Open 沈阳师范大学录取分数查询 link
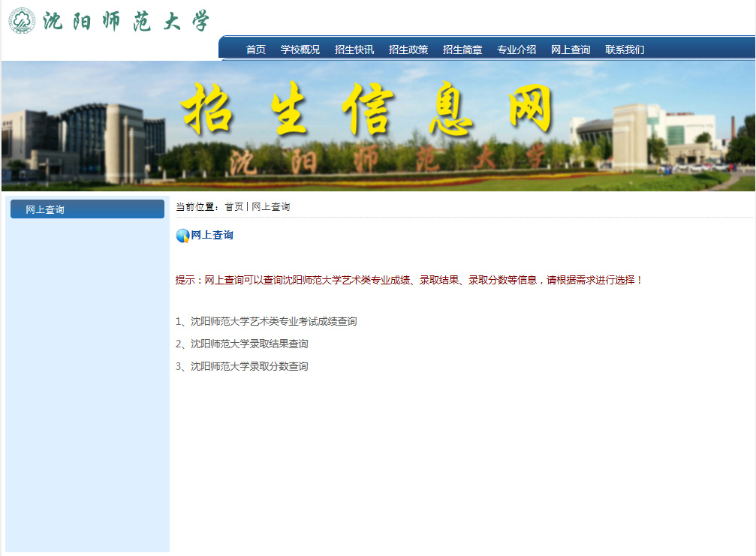The image size is (756, 556). point(249,367)
